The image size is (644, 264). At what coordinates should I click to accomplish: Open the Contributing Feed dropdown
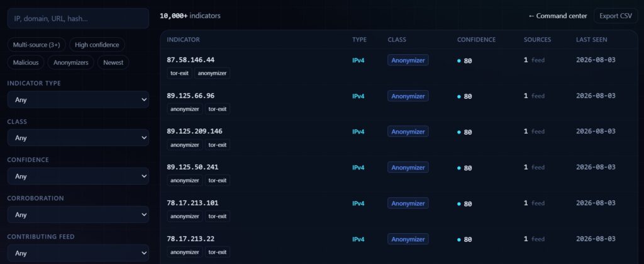point(78,253)
